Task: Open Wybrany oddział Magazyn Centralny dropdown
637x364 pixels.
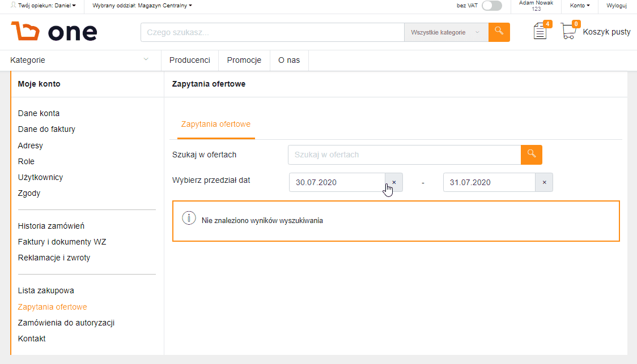Action: [x=142, y=6]
